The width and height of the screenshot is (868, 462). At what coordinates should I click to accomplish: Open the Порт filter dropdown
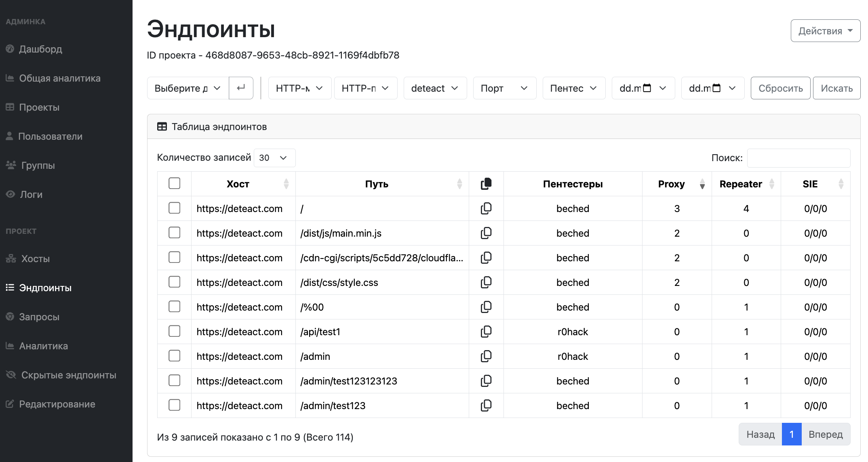click(x=505, y=88)
